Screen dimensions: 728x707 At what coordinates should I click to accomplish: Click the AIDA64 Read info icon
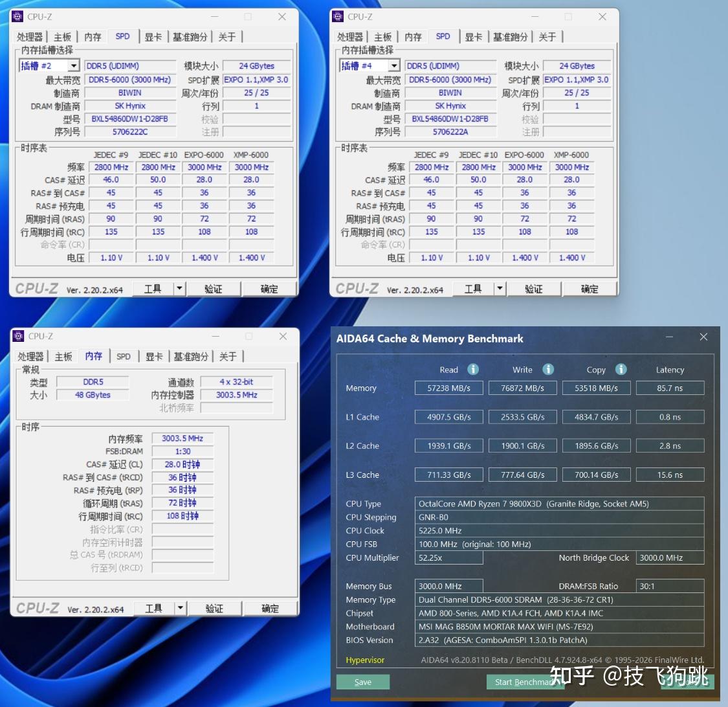coord(472,369)
